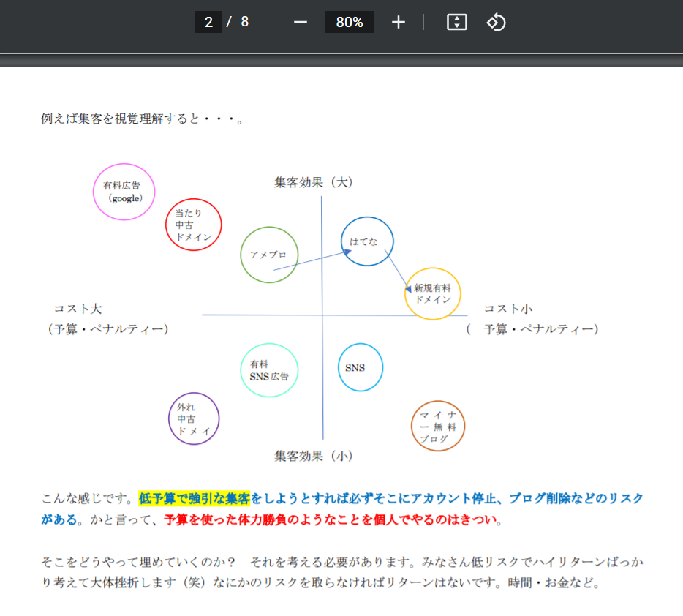Select the yellow 新規有料ドメイン circle
This screenshot has width=683, height=616.
click(433, 293)
